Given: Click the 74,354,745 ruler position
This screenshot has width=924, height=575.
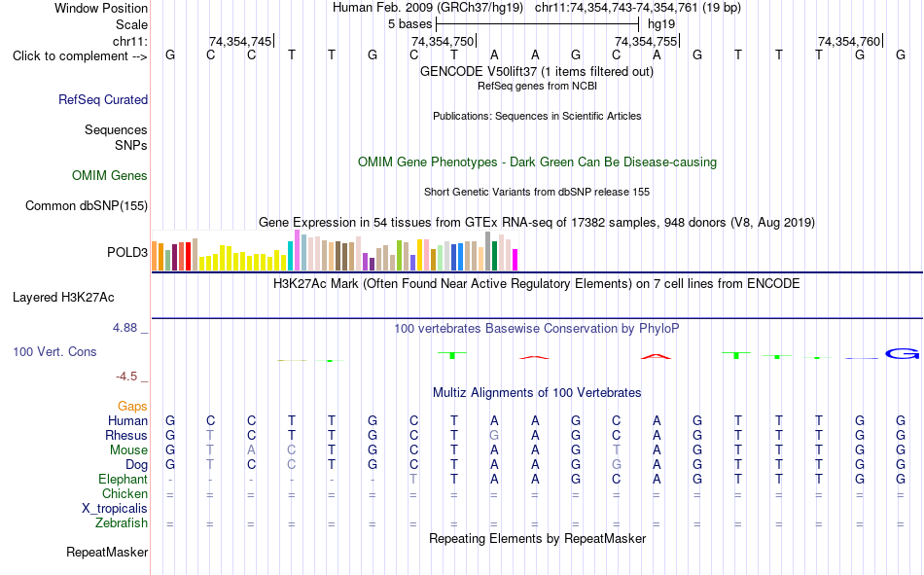Looking at the screenshot, I should pos(240,41).
